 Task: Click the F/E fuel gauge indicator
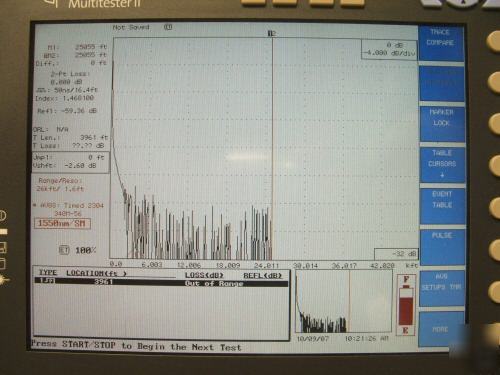406,305
